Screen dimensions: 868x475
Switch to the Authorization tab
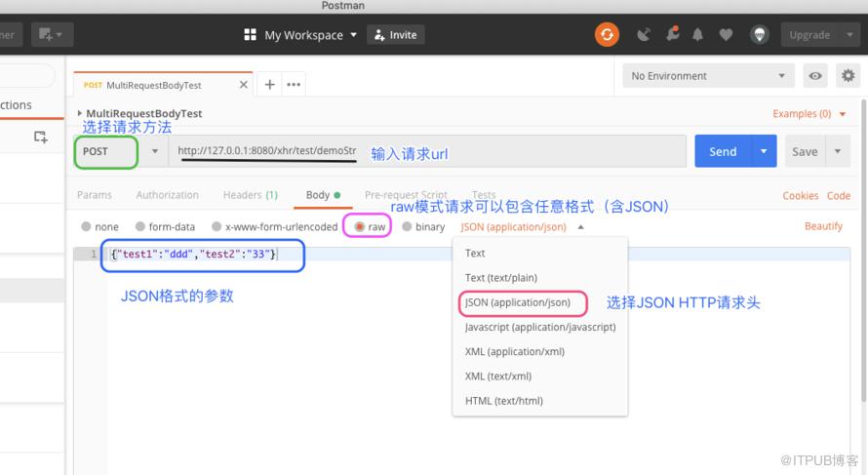[167, 195]
